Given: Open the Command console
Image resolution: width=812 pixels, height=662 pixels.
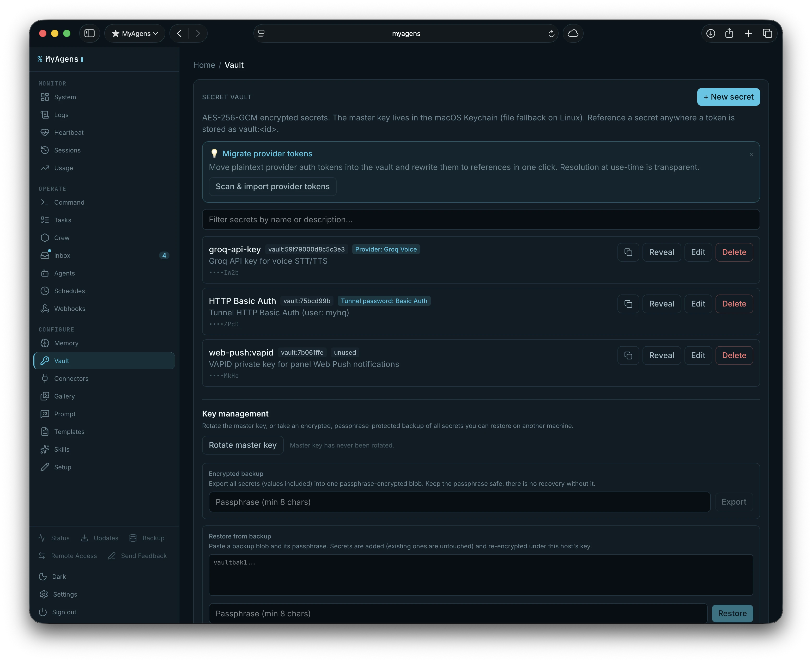Looking at the screenshot, I should (104, 202).
